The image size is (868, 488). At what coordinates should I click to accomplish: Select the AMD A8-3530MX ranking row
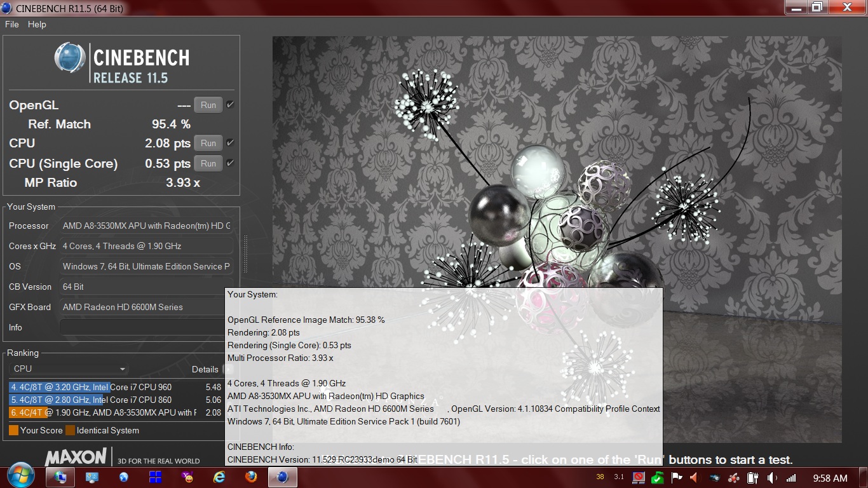click(x=116, y=412)
